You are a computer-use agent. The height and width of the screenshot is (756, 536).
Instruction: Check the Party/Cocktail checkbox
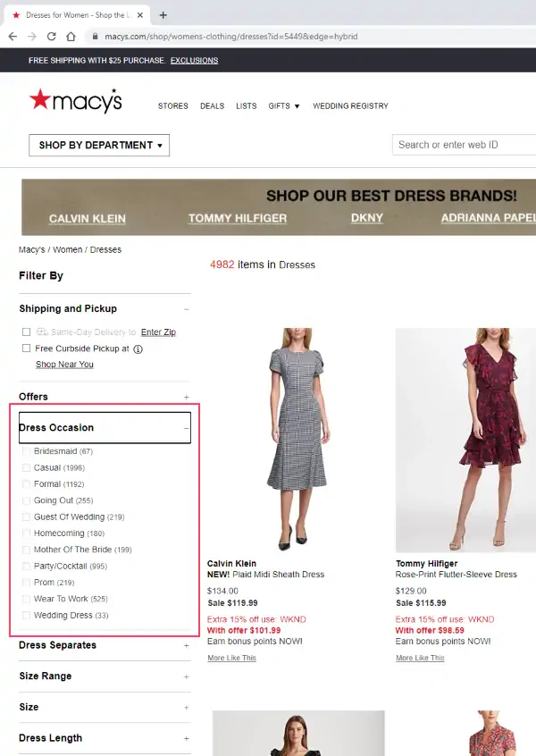pyautogui.click(x=27, y=566)
